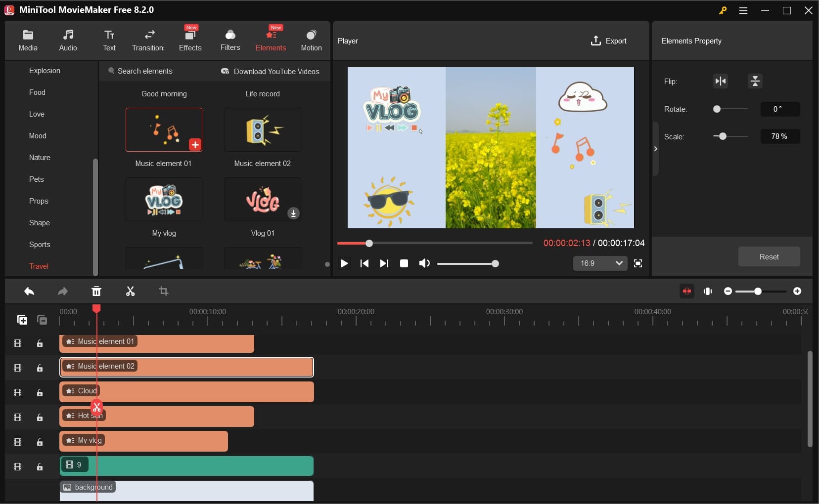The height and width of the screenshot is (504, 819).
Task: Select the background clip on the timeline
Action: tap(187, 491)
